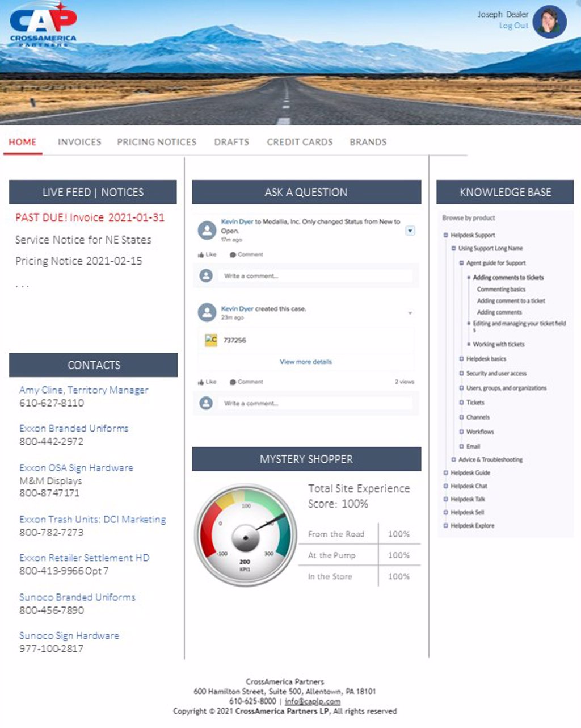
Task: Click inside the second Write a comment field
Action: click(x=317, y=403)
